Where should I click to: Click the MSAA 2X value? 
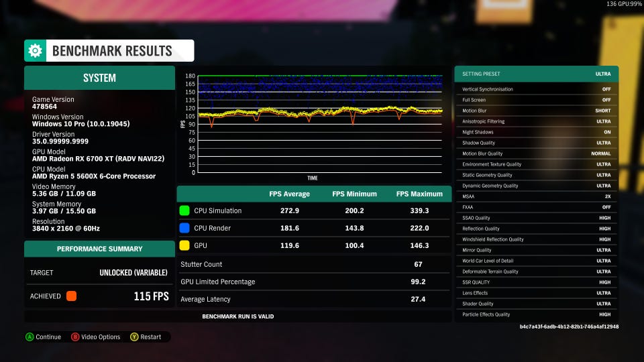point(608,196)
